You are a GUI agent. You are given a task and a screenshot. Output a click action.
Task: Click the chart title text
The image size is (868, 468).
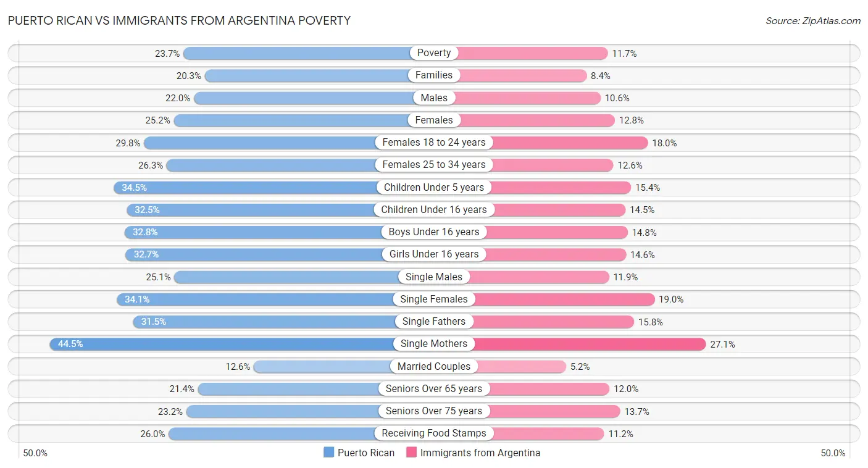(x=179, y=20)
